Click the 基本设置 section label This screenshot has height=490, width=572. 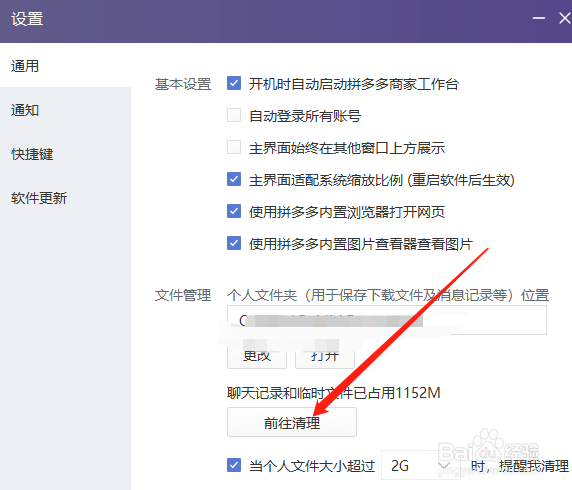183,84
